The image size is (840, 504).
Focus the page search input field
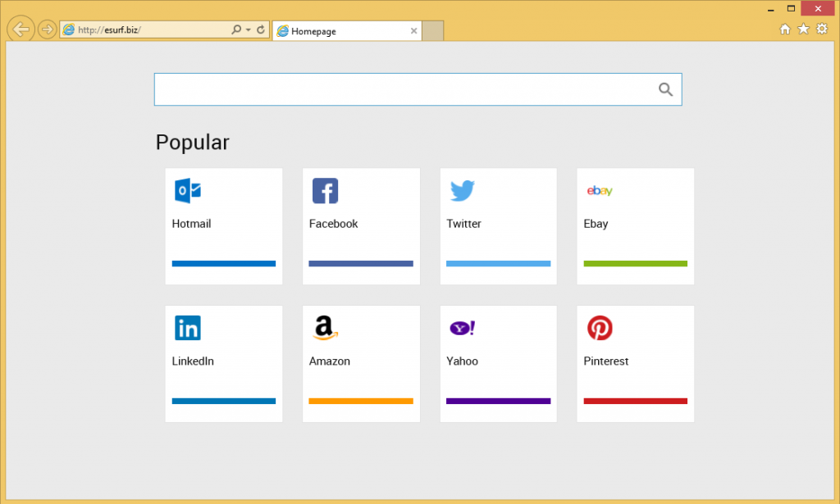[402, 89]
